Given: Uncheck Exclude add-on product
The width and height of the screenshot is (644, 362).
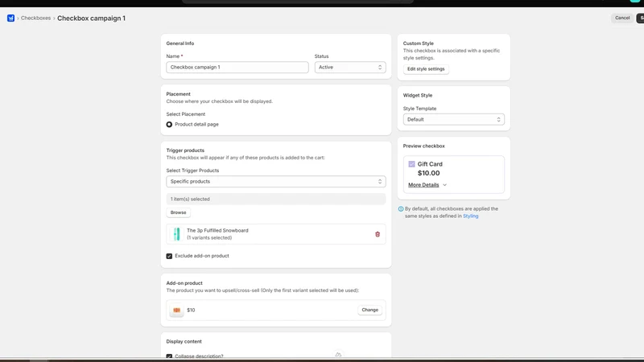Looking at the screenshot, I should [169, 256].
